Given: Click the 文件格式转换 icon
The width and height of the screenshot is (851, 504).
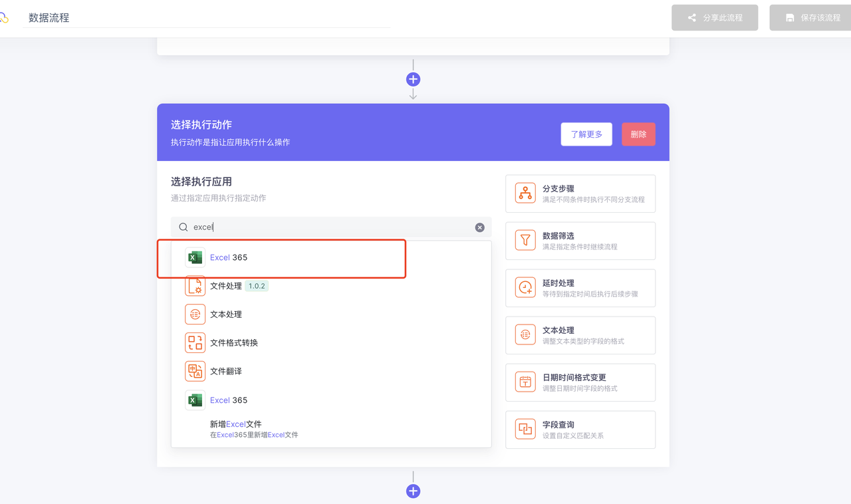Looking at the screenshot, I should tap(195, 343).
